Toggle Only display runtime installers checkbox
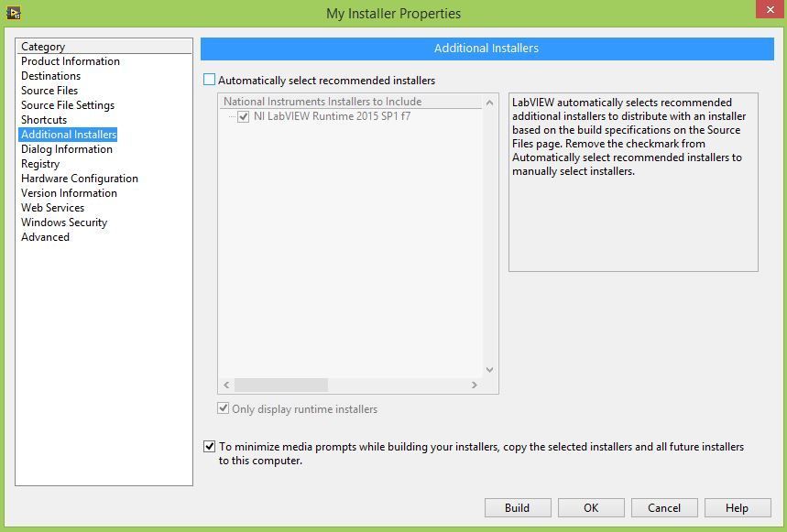 pos(224,408)
